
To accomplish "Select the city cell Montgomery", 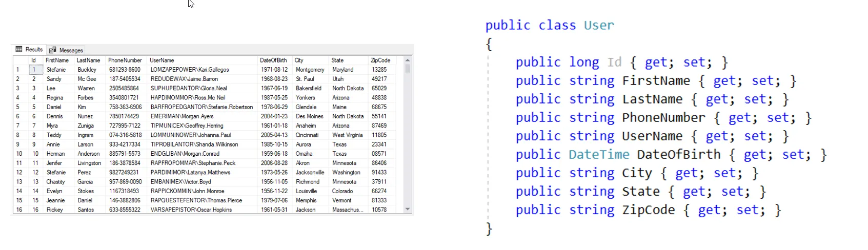I will (x=311, y=70).
